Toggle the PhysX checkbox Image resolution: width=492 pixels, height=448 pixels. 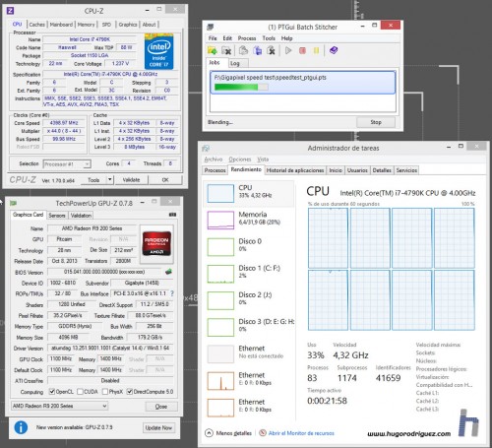(x=105, y=391)
